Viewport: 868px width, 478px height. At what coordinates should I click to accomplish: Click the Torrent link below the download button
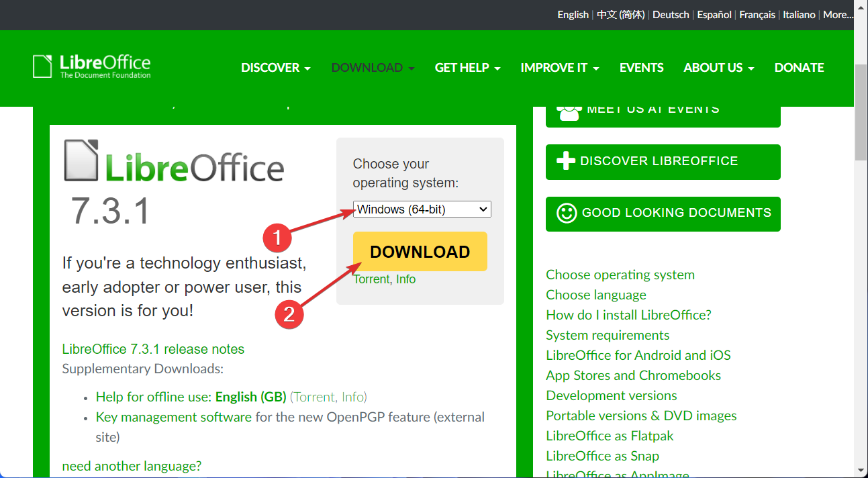click(371, 279)
